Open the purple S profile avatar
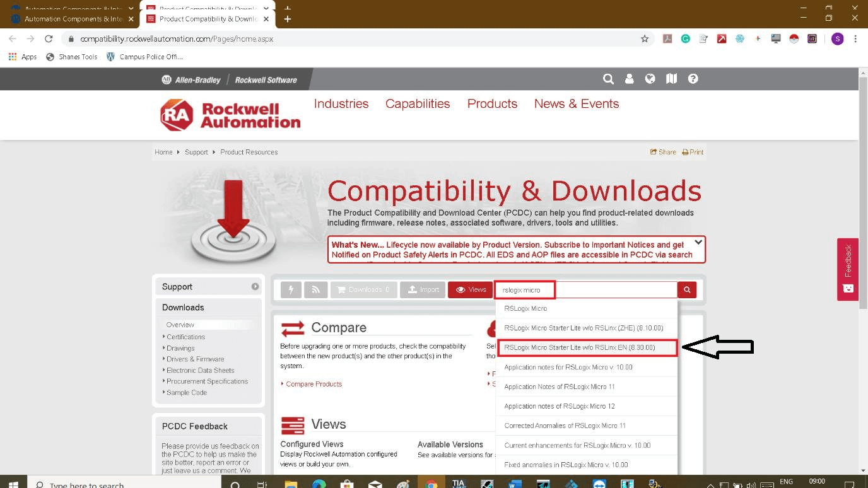The height and width of the screenshot is (488, 868). (838, 38)
